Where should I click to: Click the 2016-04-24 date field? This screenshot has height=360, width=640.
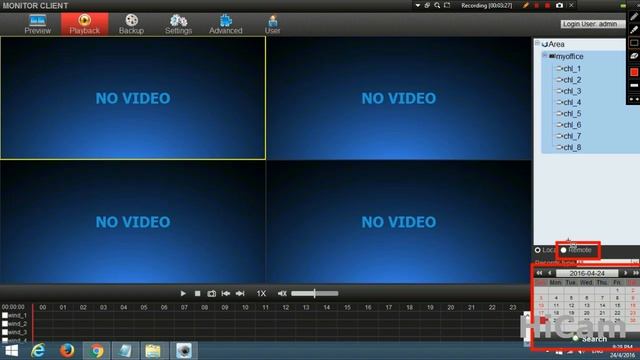click(587, 273)
